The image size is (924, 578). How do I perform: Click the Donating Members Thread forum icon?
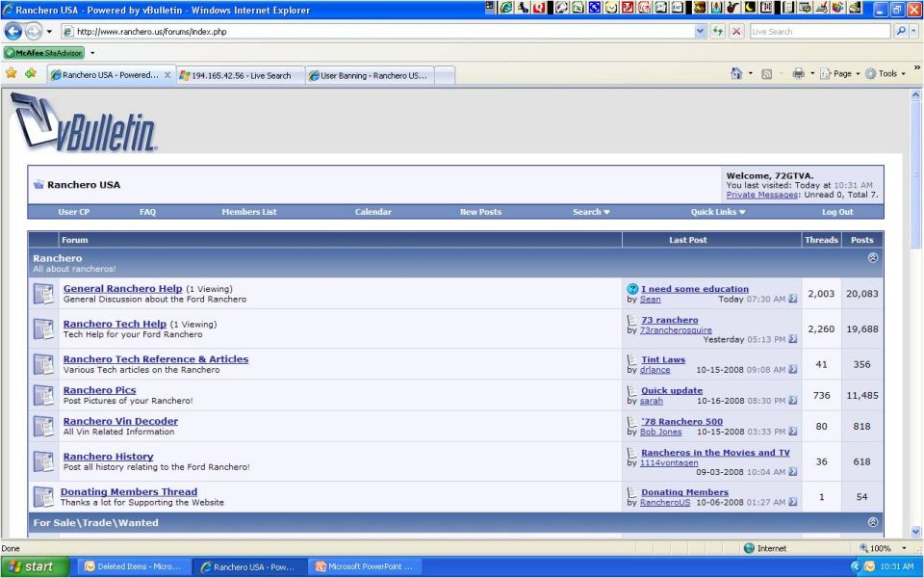43,497
